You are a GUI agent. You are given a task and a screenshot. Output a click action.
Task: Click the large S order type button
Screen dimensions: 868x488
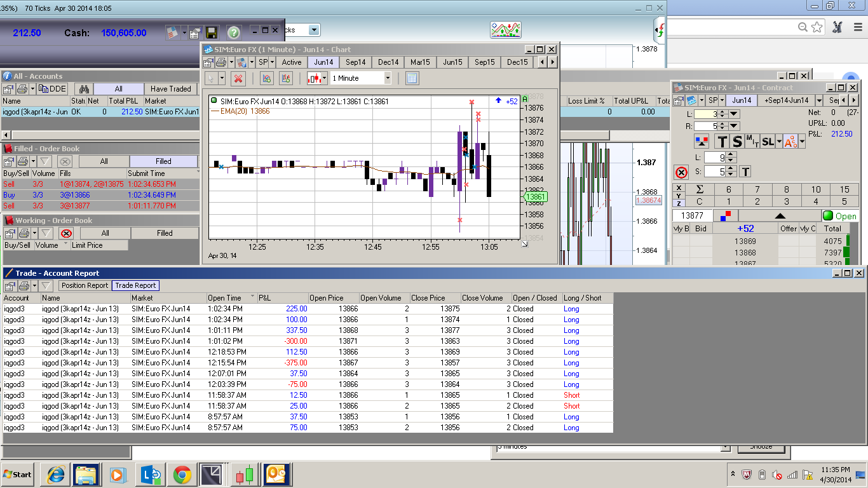(737, 141)
